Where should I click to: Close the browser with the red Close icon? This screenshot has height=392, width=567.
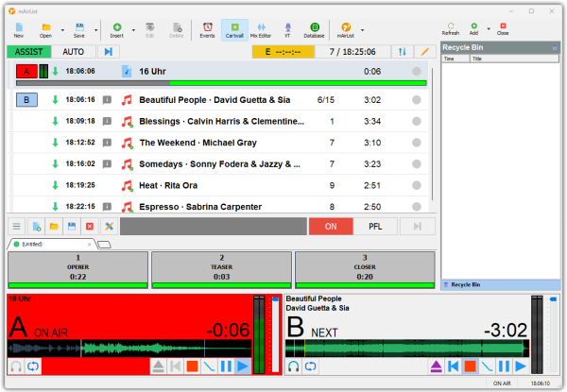503,29
